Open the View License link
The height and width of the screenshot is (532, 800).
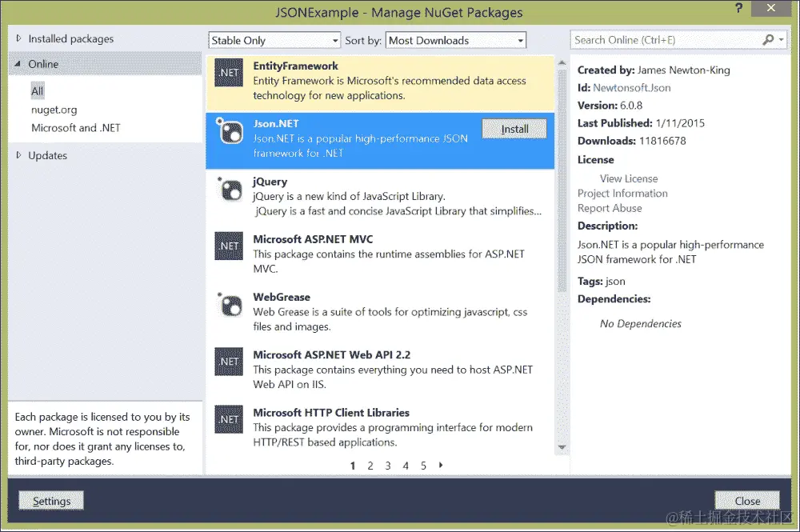click(x=629, y=178)
